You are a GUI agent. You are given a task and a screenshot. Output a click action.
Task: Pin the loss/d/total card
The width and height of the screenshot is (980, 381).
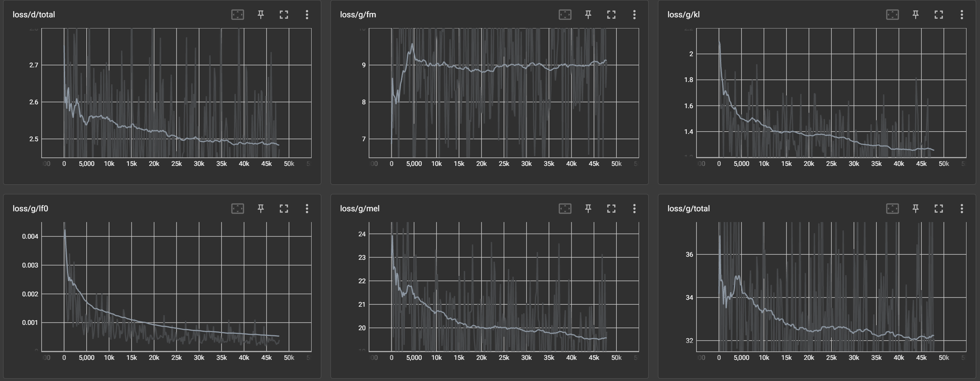coord(261,15)
